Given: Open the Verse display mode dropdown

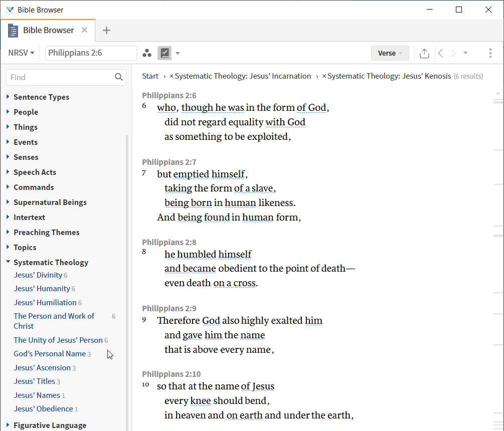Looking at the screenshot, I should coord(390,53).
